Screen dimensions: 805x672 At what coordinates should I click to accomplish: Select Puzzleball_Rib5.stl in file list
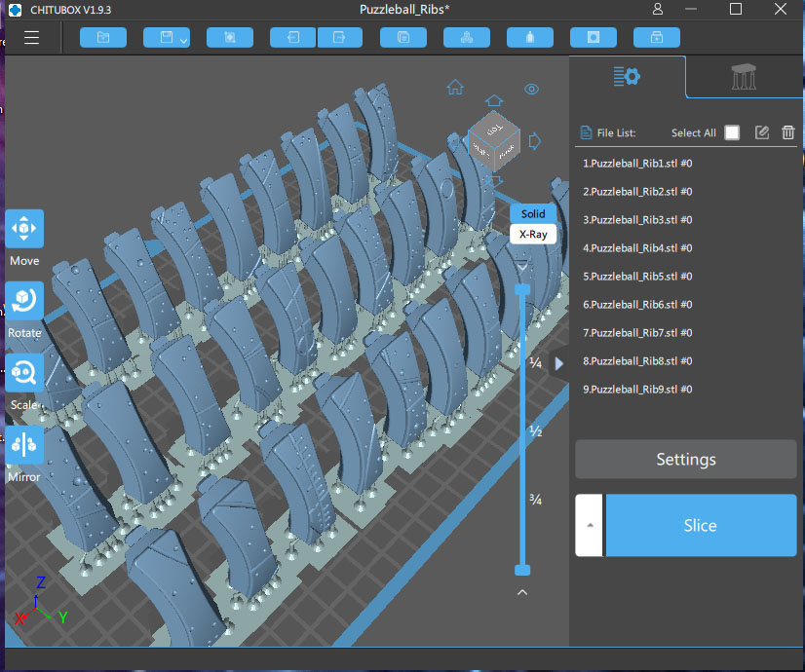pyautogui.click(x=637, y=277)
